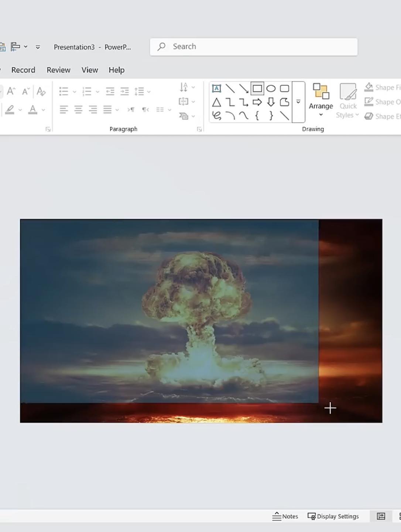Toggle bullet list formatting
This screenshot has width=401, height=532.
(64, 91)
